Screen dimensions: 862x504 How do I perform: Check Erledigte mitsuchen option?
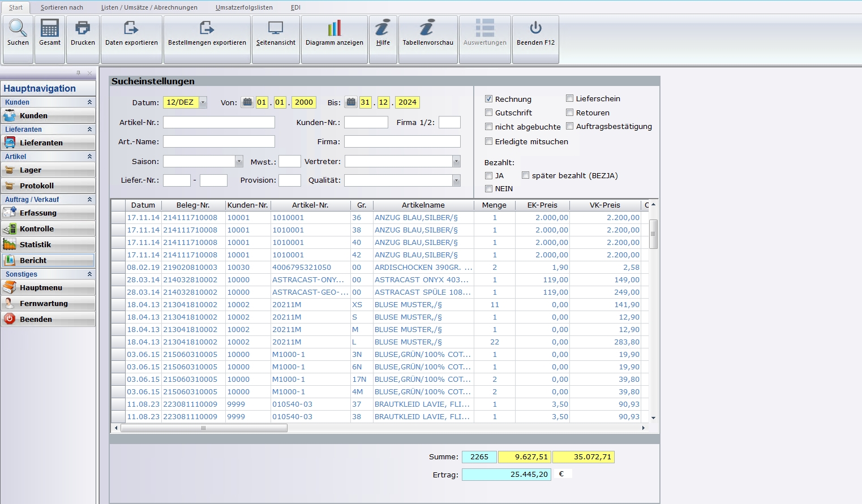click(x=488, y=141)
